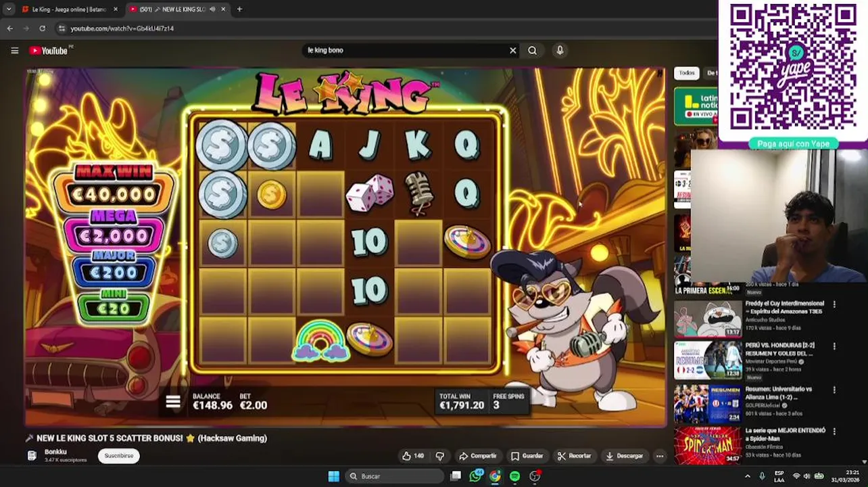Open Windows Start menu
Viewport: 868px width, 487px height.
(334, 476)
